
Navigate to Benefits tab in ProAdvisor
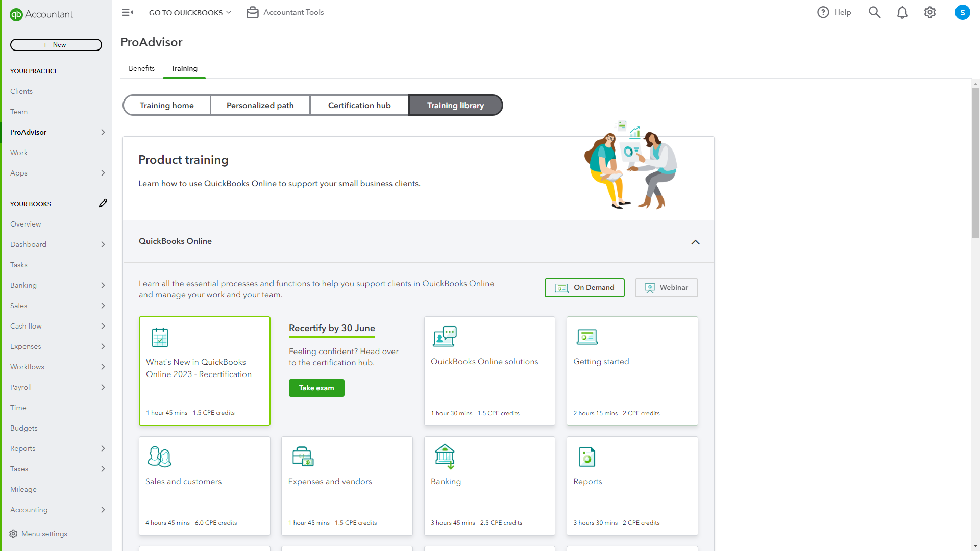tap(141, 69)
